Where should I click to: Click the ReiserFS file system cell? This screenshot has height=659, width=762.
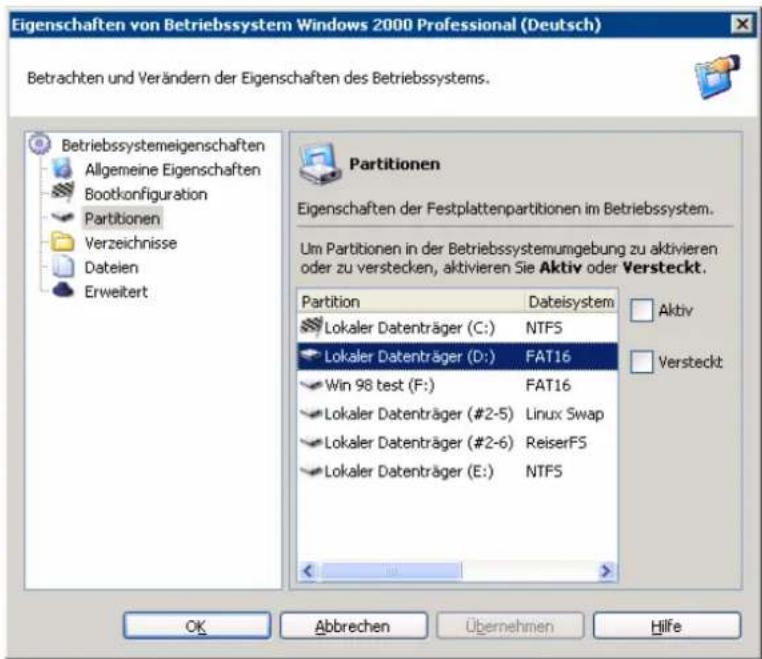(556, 442)
